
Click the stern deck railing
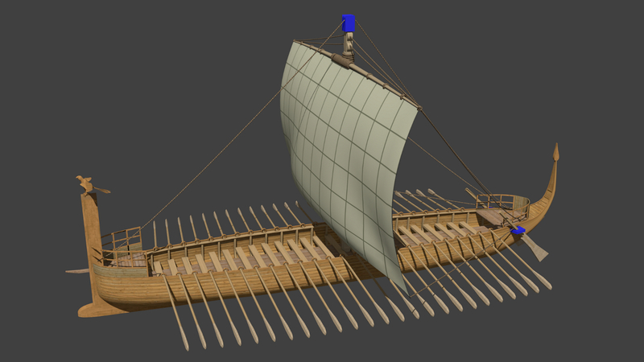pyautogui.click(x=502, y=204)
